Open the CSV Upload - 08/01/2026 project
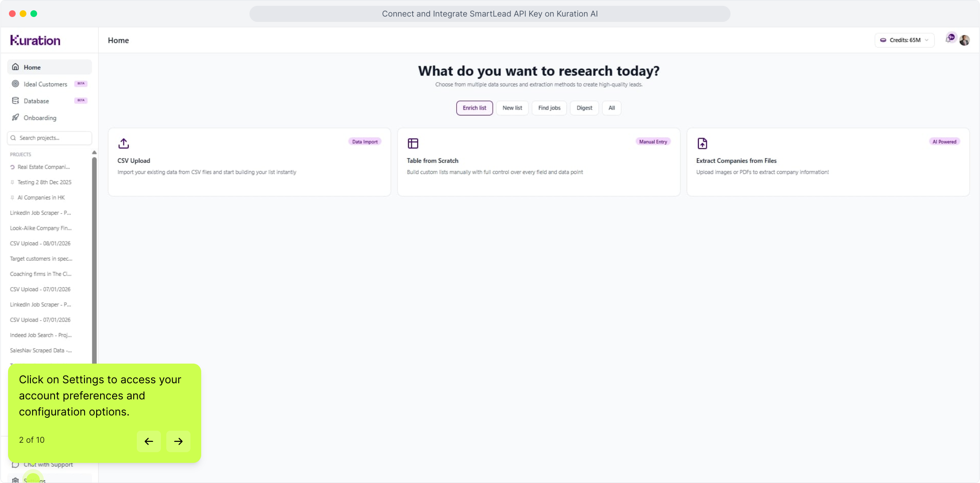Image resolution: width=980 pixels, height=483 pixels. pyautogui.click(x=40, y=243)
